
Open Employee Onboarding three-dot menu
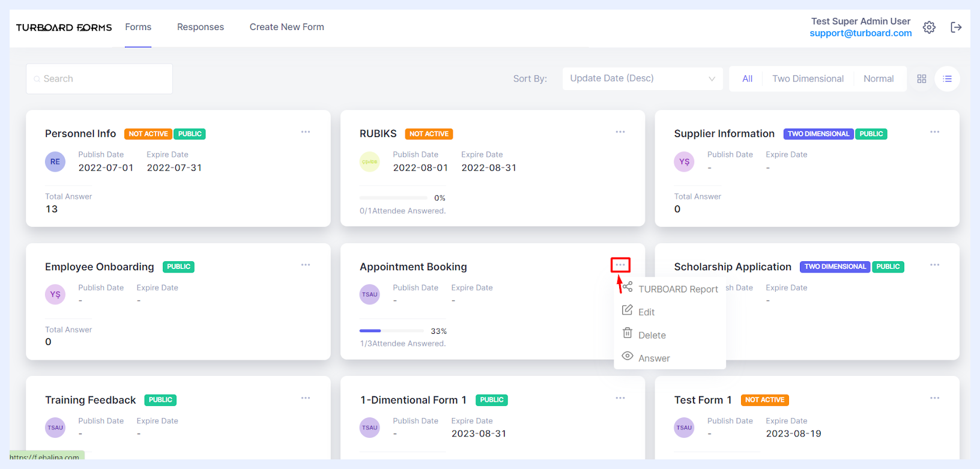tap(306, 265)
